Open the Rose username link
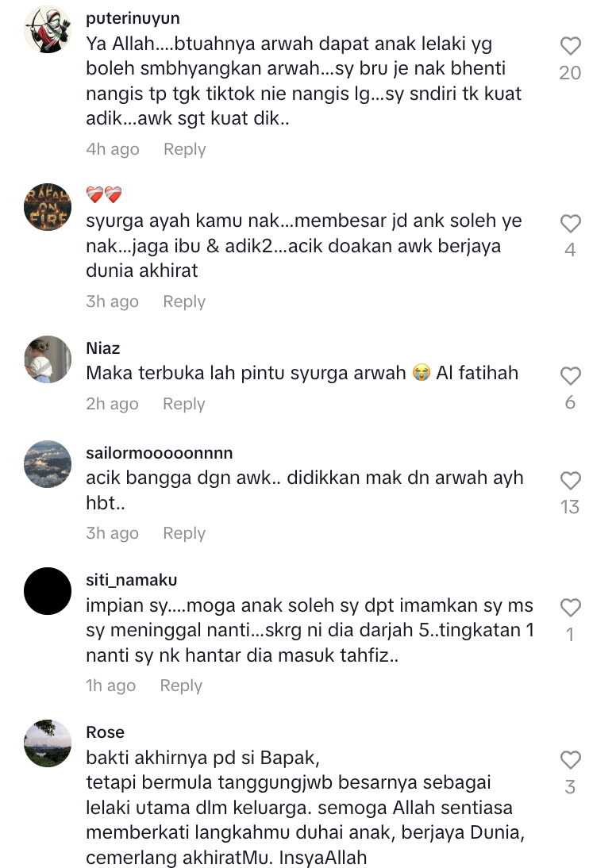Viewport: 616px width, 868px height. pos(106,732)
